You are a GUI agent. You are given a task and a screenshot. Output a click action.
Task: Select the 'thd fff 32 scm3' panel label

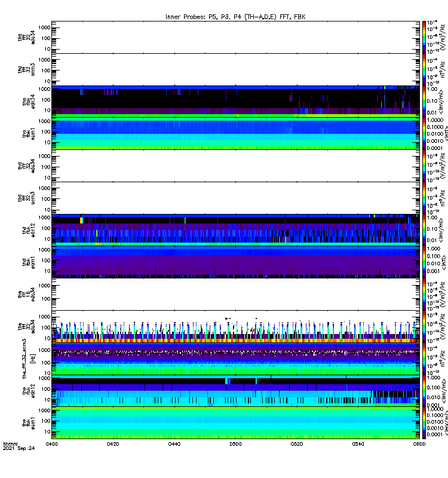26,198
